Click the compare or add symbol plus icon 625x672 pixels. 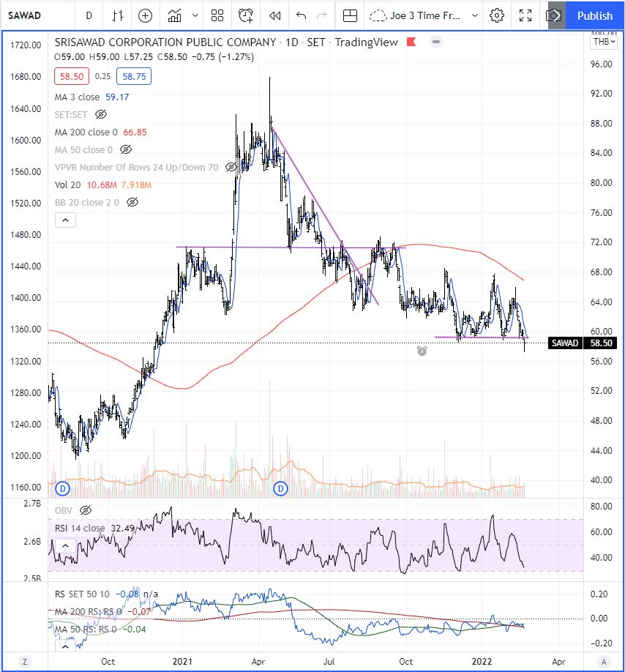point(145,16)
